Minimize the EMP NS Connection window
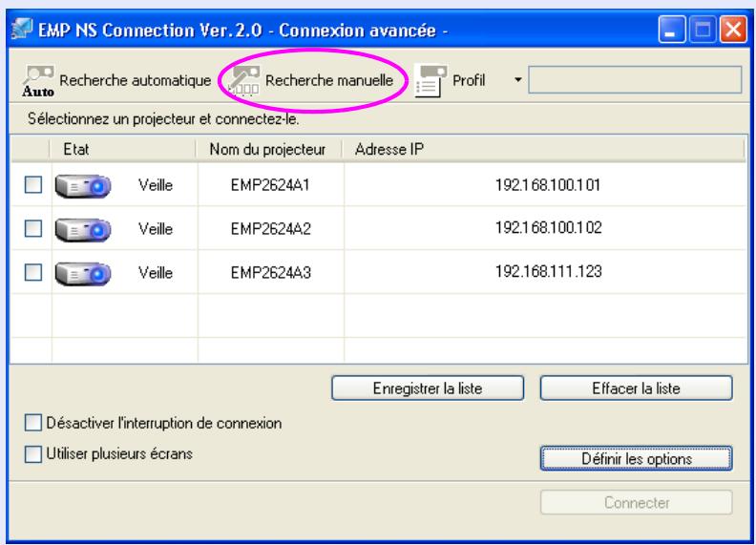Viewport: 756px width, 545px height. 672,30
